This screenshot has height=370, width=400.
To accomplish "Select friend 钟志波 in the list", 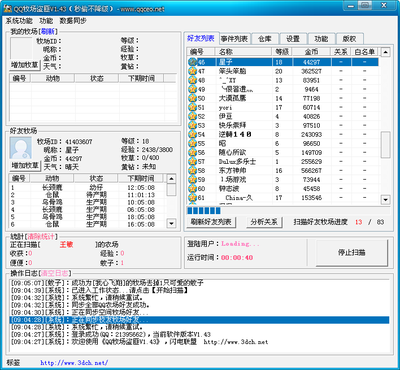I will tap(283, 188).
